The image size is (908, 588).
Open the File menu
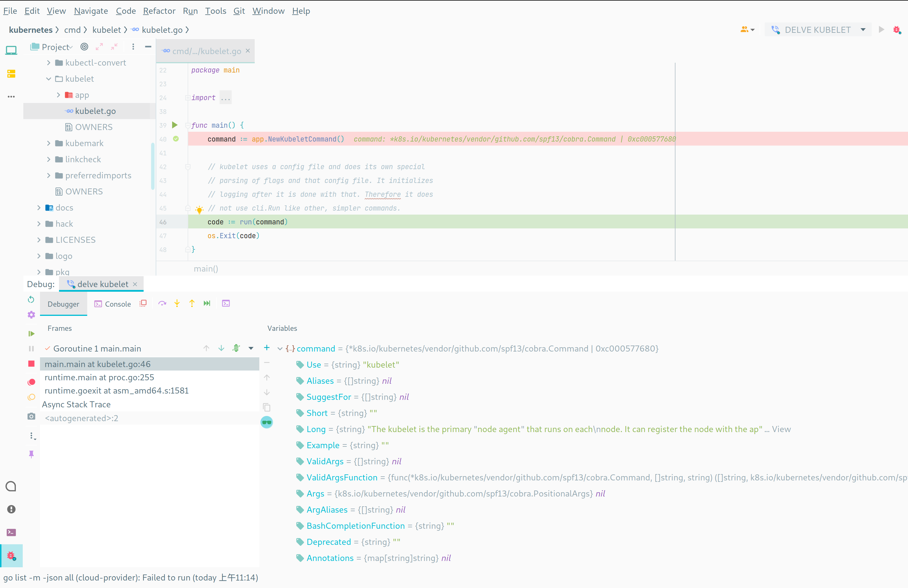click(10, 11)
